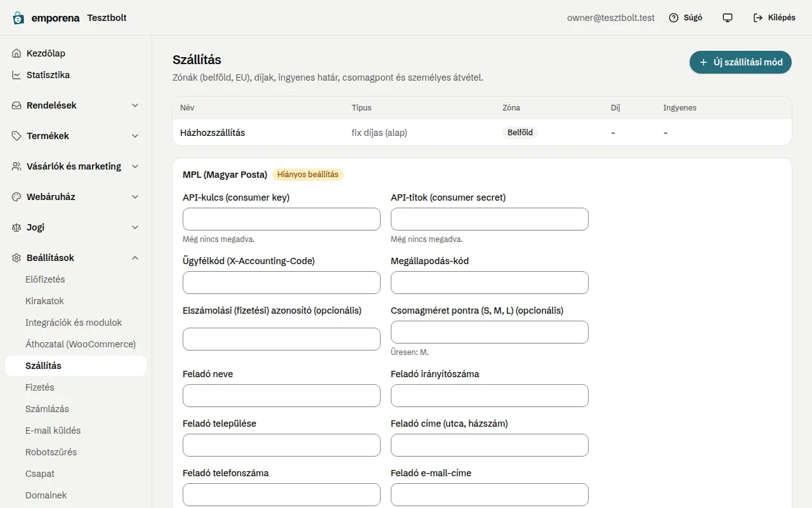This screenshot has width=812, height=508.
Task: Open Áthozatal (WooCommerce) page
Action: pyautogui.click(x=75, y=344)
